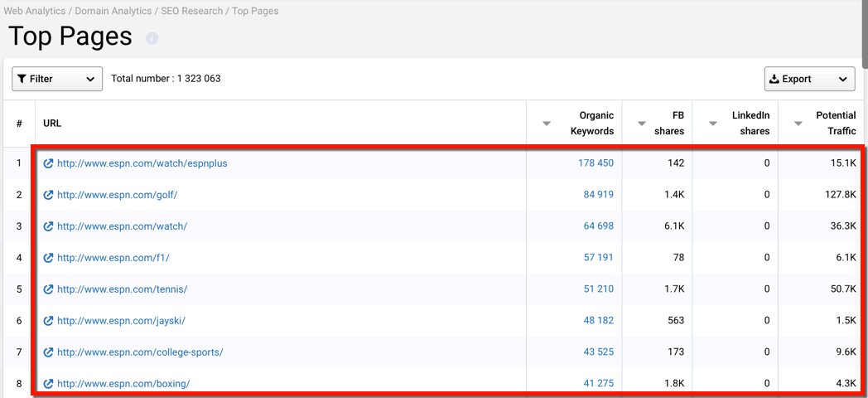Open the espn.com/college-sports/ link
The image size is (868, 398).
(x=140, y=352)
